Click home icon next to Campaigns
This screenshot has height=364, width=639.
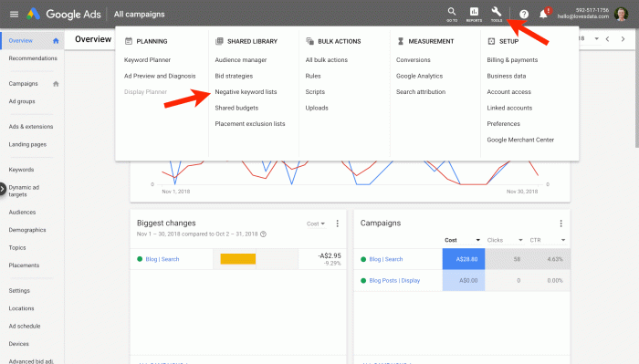tap(56, 84)
